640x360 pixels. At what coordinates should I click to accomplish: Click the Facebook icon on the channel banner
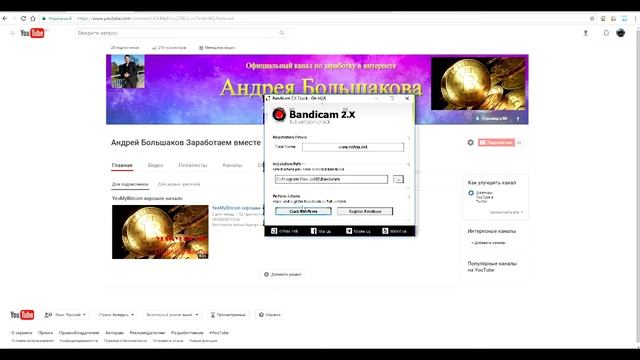tap(518, 118)
